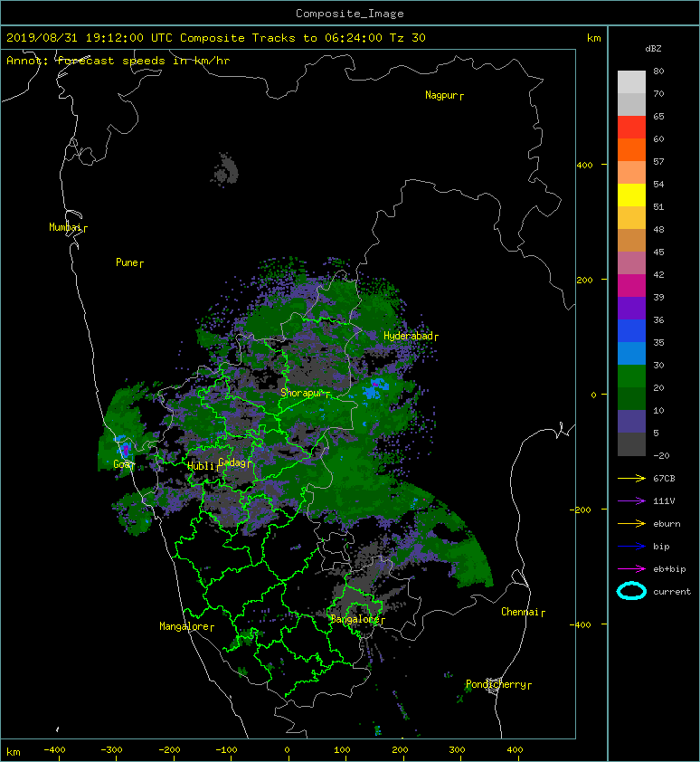Click the timestamp header 2019/08/31 19:12:00 UTC
Image resolution: width=700 pixels, height=762 pixels.
(x=89, y=38)
